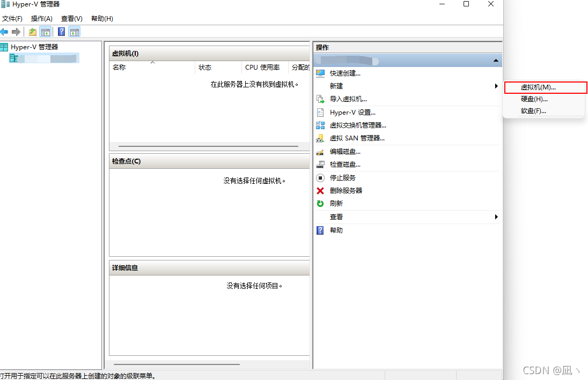Click the Hyper-V Manager tree root icon
The height and width of the screenshot is (380, 588).
[4, 47]
